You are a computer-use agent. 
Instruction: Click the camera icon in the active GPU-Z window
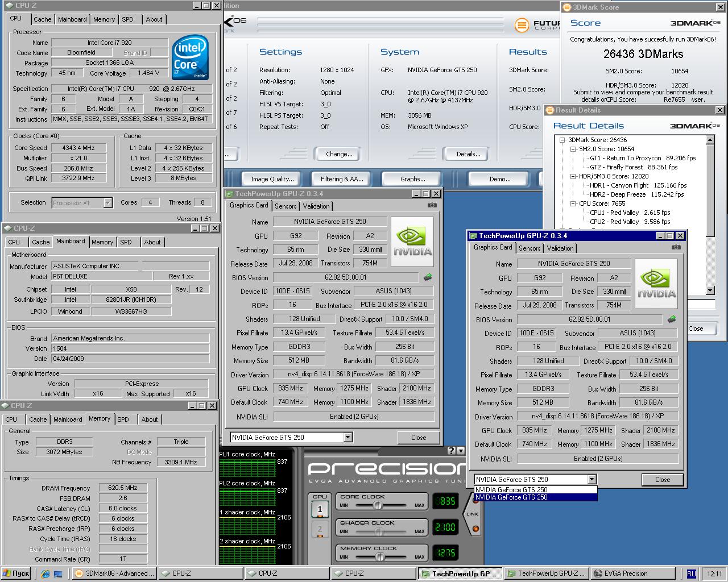(x=676, y=247)
